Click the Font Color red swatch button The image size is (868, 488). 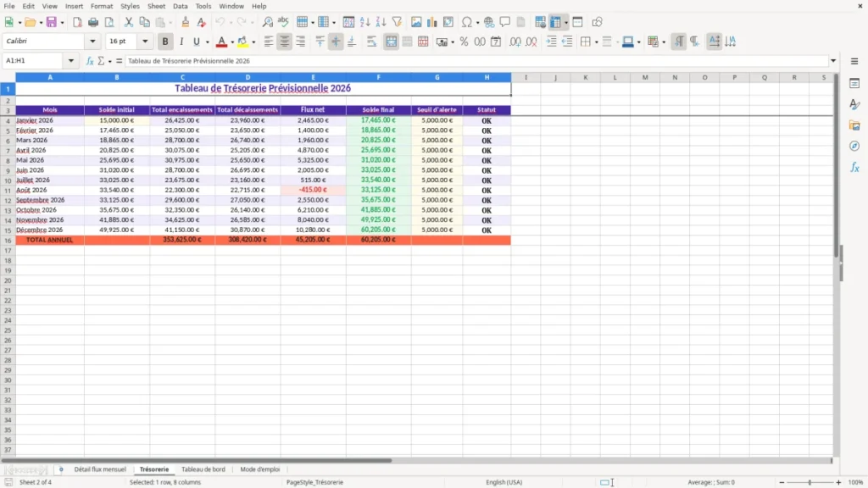tap(221, 42)
